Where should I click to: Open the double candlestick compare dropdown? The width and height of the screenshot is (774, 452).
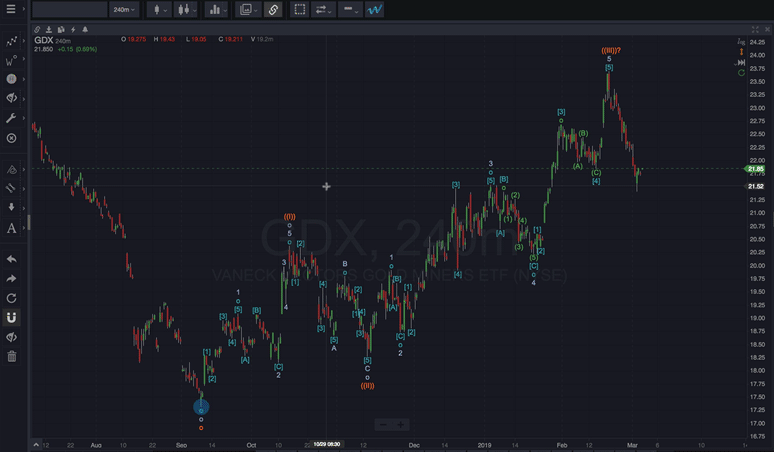click(x=187, y=9)
